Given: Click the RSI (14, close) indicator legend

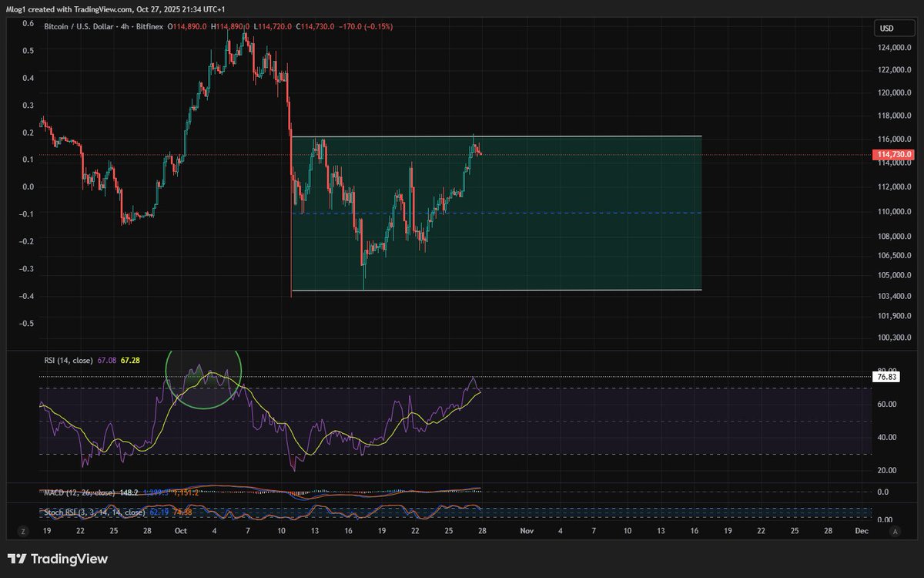Looking at the screenshot, I should coord(69,359).
